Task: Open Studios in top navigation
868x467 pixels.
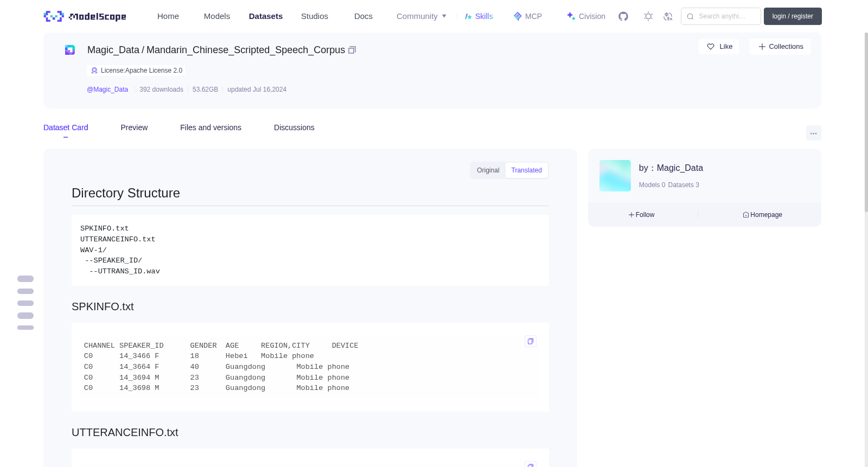Action: tap(315, 16)
